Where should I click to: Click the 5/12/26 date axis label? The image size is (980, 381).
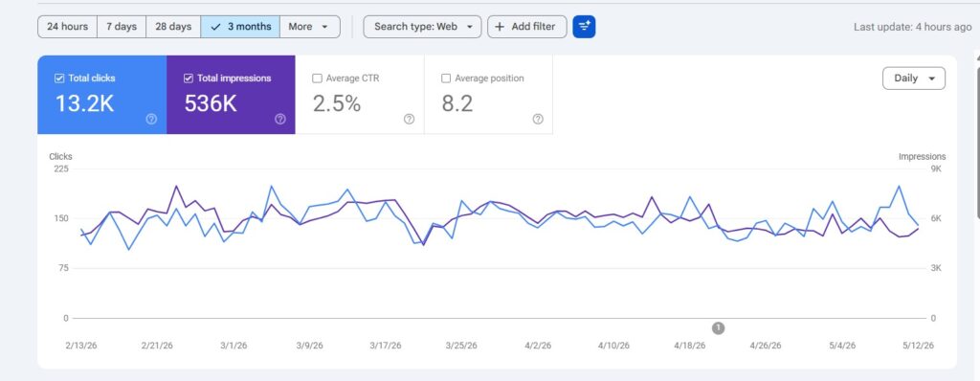[x=918, y=346]
